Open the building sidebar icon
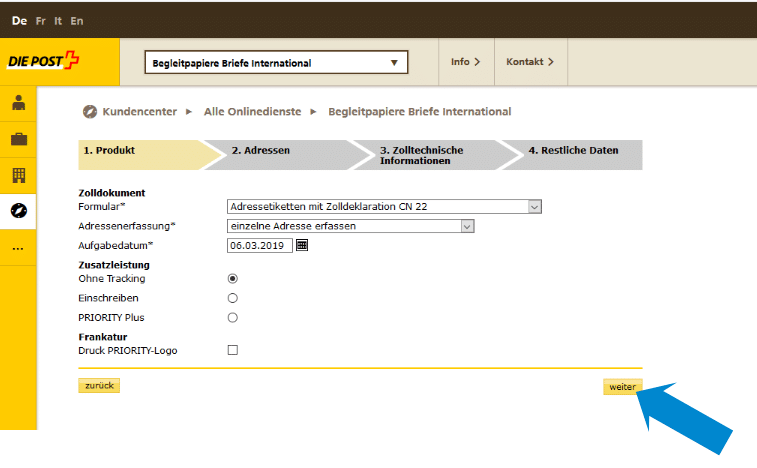Viewport: 757px width, 468px height. (x=18, y=175)
